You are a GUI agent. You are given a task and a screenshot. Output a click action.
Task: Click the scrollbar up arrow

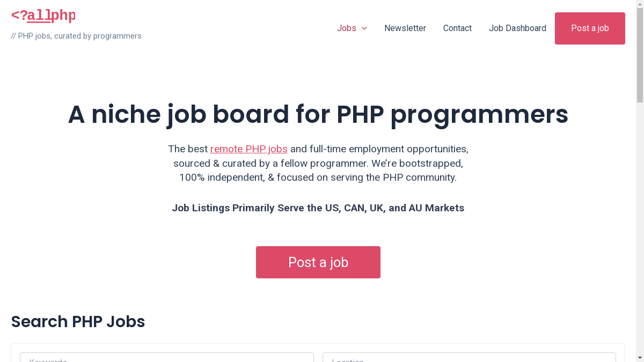(640, 4)
